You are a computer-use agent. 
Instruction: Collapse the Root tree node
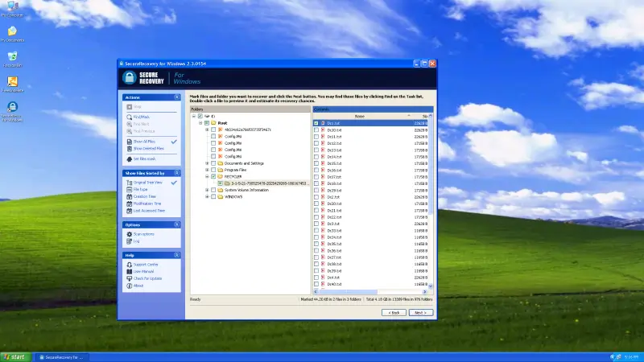pyautogui.click(x=200, y=123)
